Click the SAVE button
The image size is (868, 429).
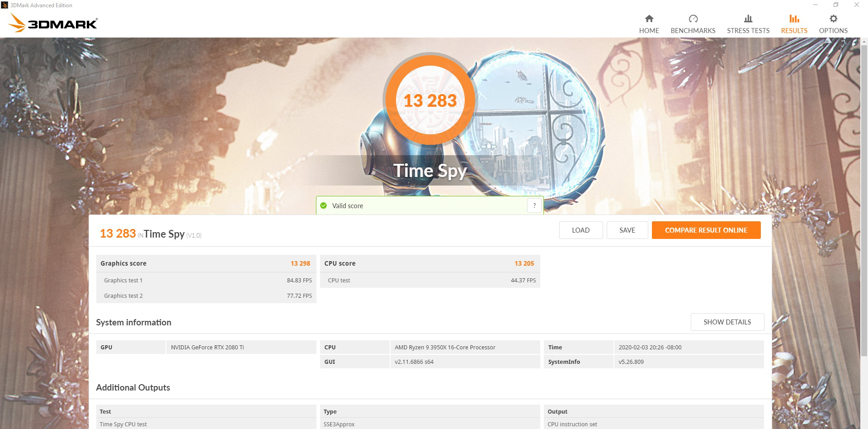pyautogui.click(x=627, y=230)
